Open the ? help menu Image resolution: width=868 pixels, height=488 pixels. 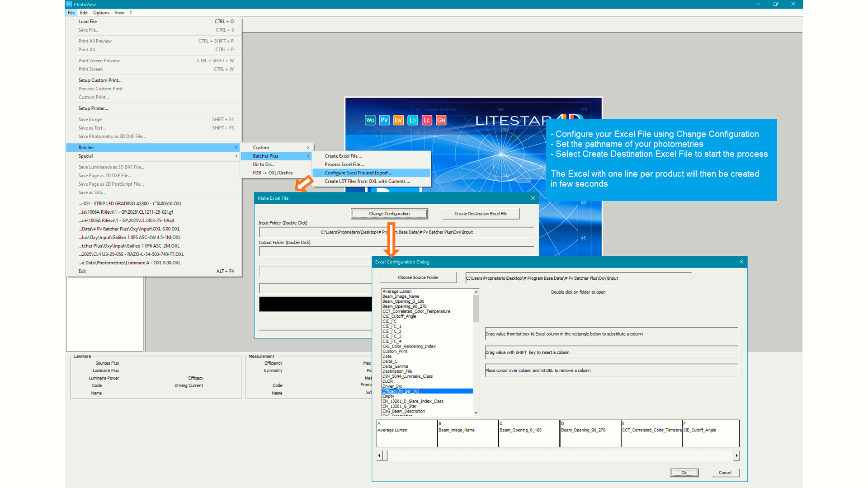pyautogui.click(x=131, y=13)
